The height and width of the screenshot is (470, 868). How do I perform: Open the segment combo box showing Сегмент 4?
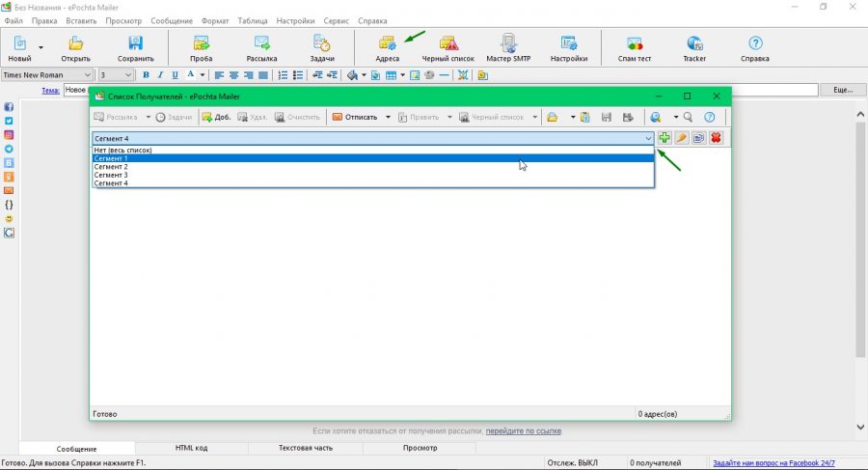tap(373, 138)
